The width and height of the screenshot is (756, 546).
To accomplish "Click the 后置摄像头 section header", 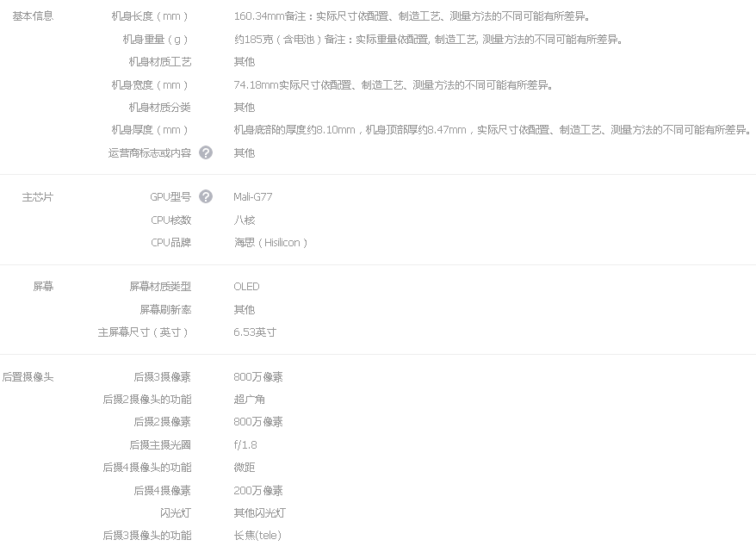I will click(30, 376).
